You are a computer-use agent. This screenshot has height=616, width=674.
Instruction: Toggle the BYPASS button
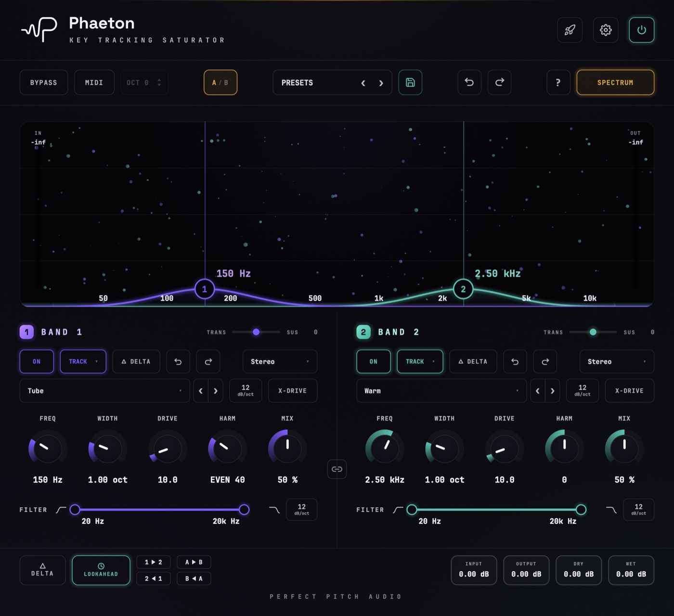(x=44, y=82)
